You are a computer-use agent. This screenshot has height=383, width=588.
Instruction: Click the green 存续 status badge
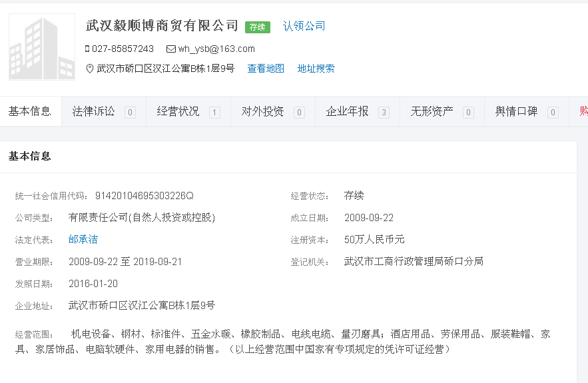(x=257, y=27)
